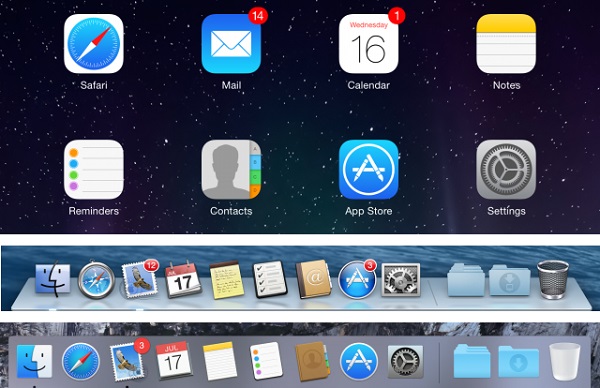Open Mail stamp with 12 badge
The image size is (600, 388).
140,280
